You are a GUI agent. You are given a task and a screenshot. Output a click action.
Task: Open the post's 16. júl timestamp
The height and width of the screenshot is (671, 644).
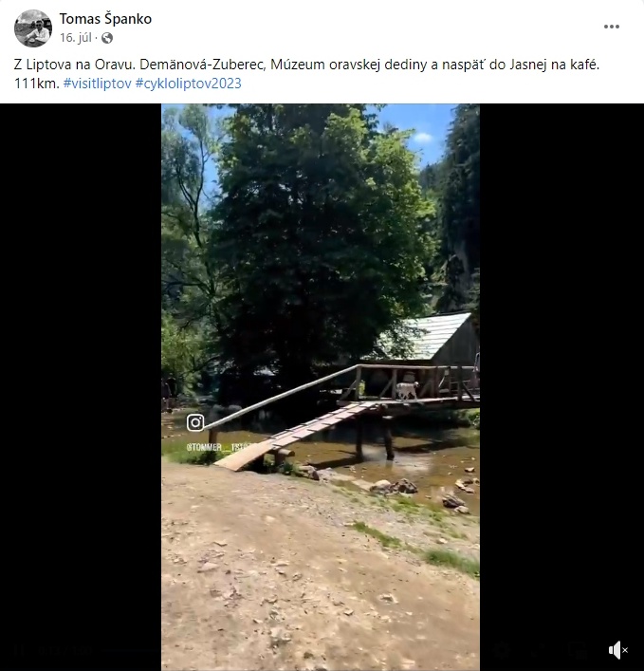[76, 38]
